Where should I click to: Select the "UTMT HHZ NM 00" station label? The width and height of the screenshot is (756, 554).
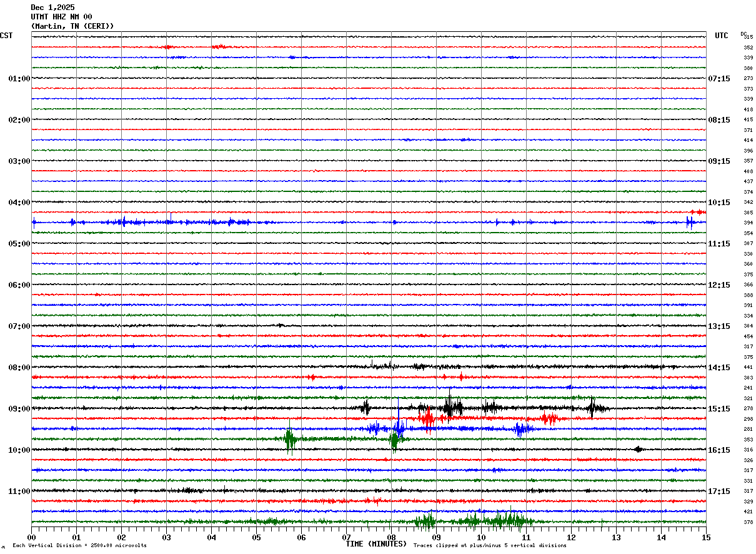tap(61, 17)
